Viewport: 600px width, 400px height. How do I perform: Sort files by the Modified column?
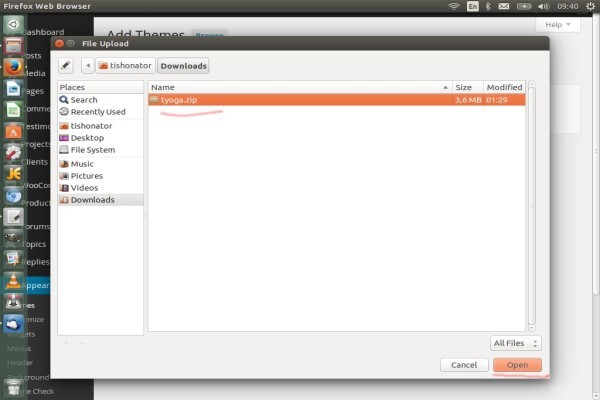[504, 87]
